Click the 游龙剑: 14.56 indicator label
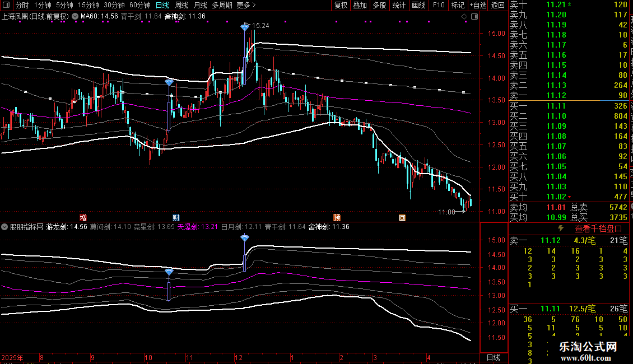Viewport: 633px width, 364px height. coord(67,227)
